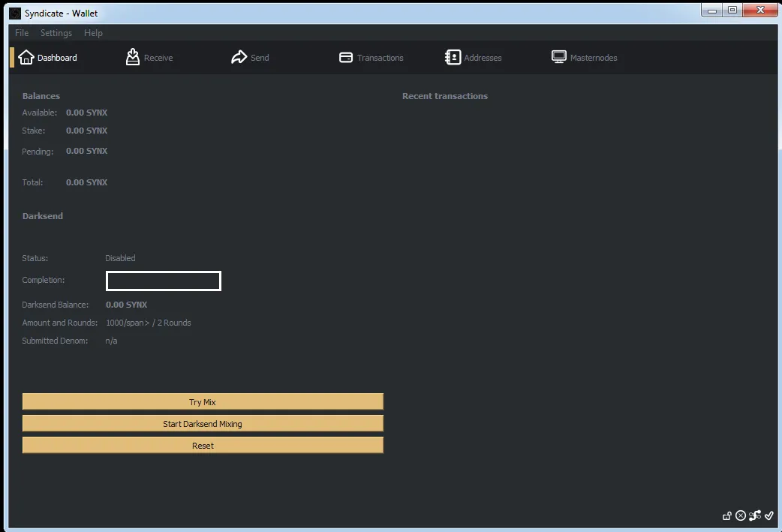The image size is (782, 532).
Task: Click the network connections status icon
Action: [754, 515]
